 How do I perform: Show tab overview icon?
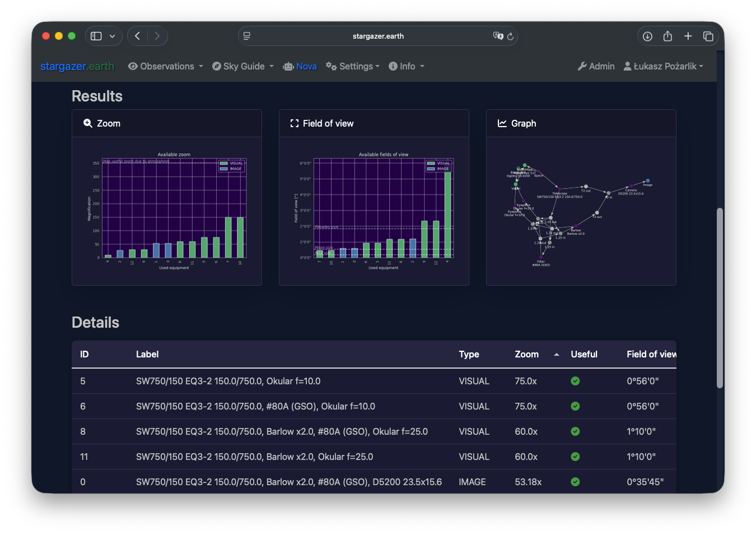pos(708,36)
